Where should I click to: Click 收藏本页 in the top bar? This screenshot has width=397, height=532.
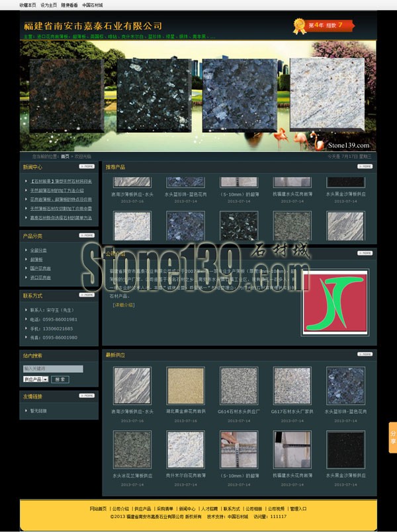(28, 5)
